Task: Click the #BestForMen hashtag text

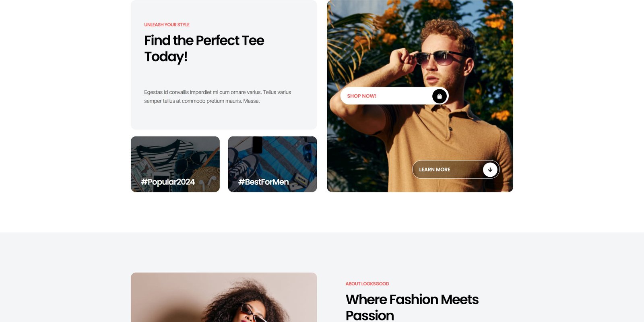Action: click(264, 182)
